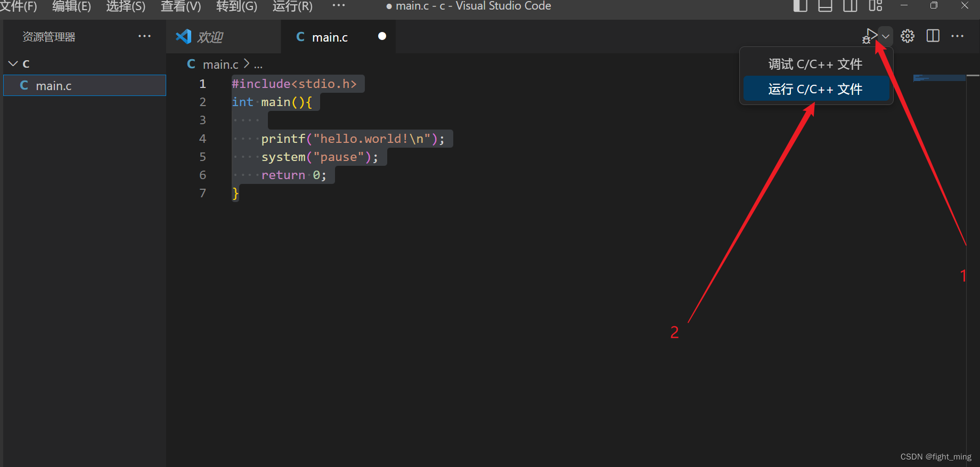980x467 pixels.
Task: Click the 资源管理器 panel title
Action: point(49,37)
